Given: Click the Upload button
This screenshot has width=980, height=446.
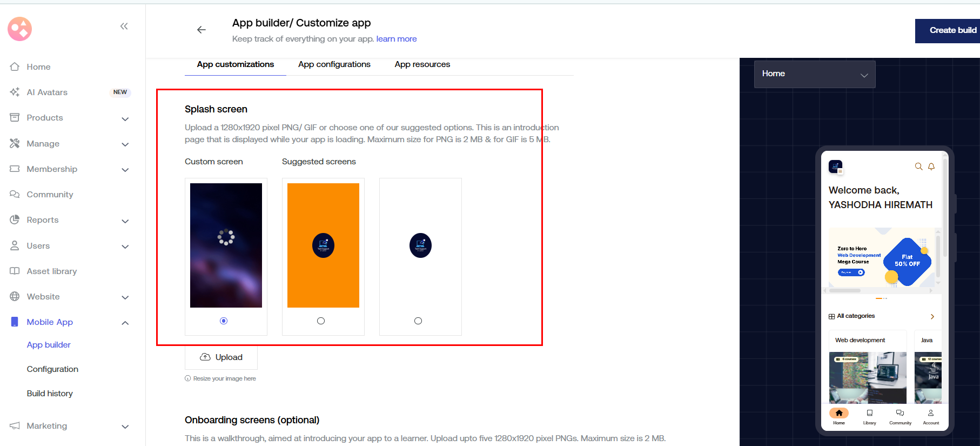Looking at the screenshot, I should click(221, 357).
